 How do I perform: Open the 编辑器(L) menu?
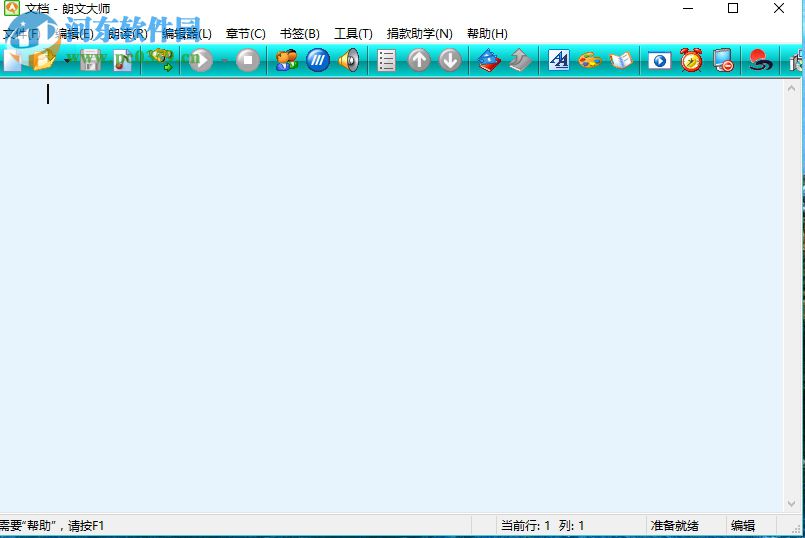coord(187,34)
